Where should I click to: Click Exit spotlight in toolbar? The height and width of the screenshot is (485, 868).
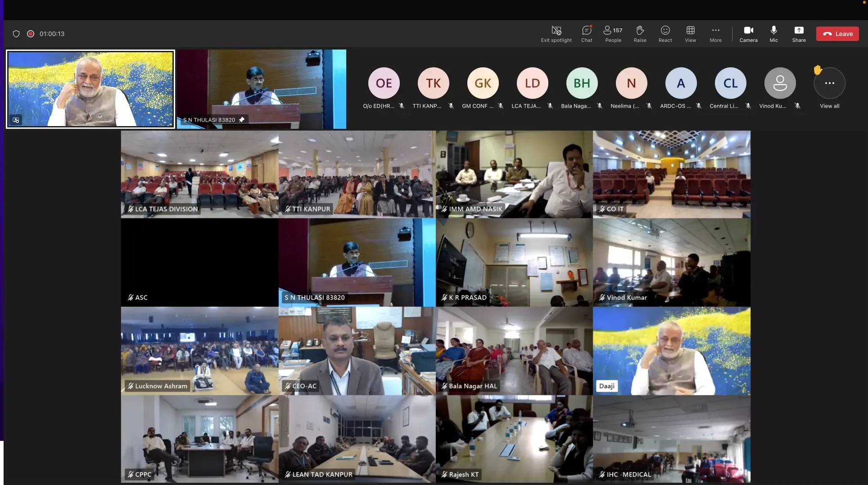[556, 34]
